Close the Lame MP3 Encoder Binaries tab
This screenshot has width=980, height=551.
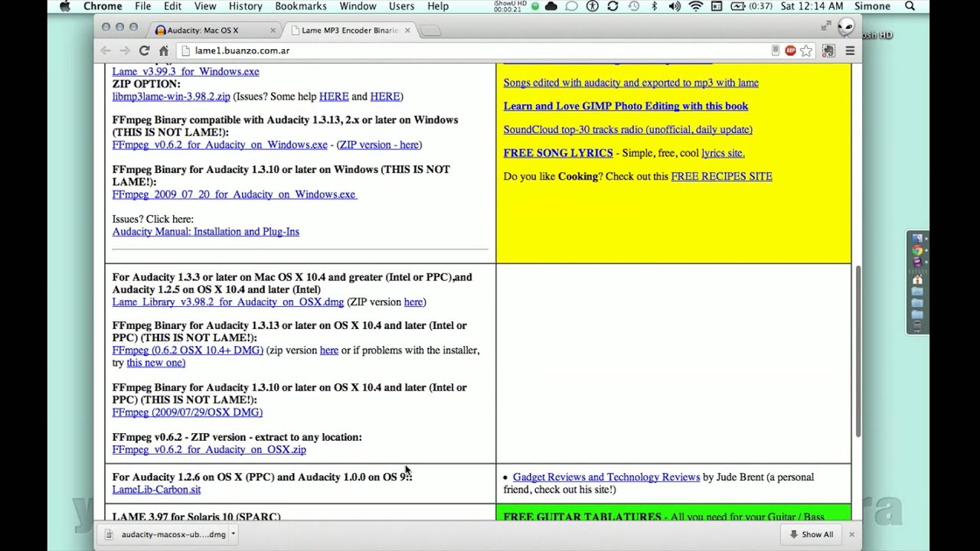(407, 31)
